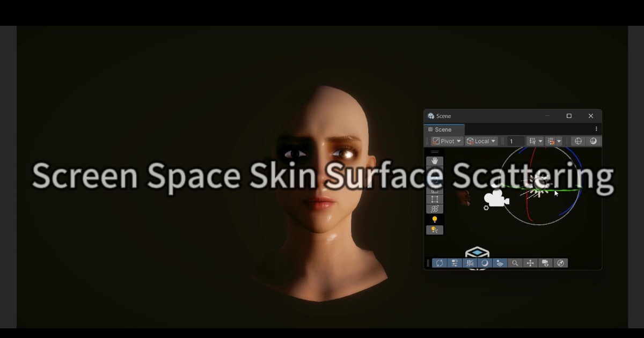Viewport: 644px width, 338px height.
Task: Toggle the grid visibility in bottom toolbar
Action: 470,263
